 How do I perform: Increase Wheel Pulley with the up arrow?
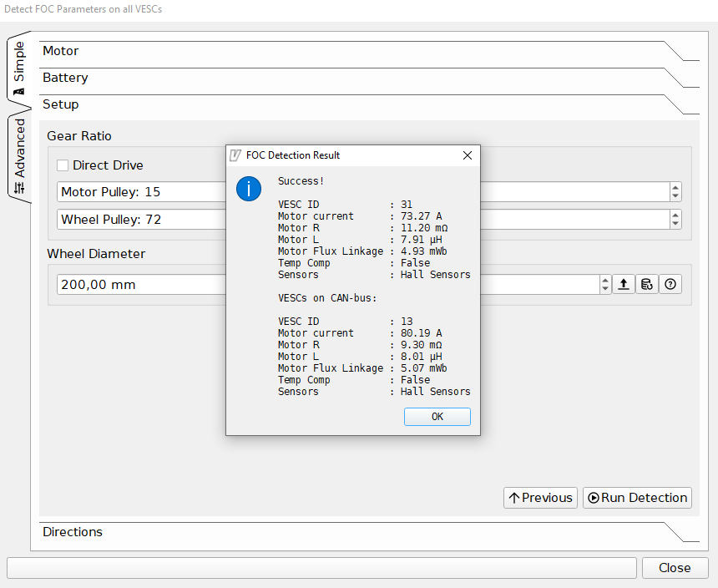click(675, 215)
